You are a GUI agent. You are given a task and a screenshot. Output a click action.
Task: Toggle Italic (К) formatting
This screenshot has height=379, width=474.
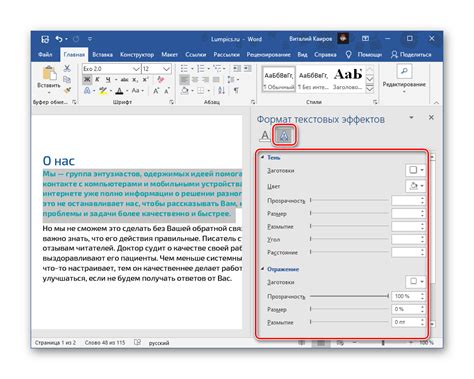(97, 79)
